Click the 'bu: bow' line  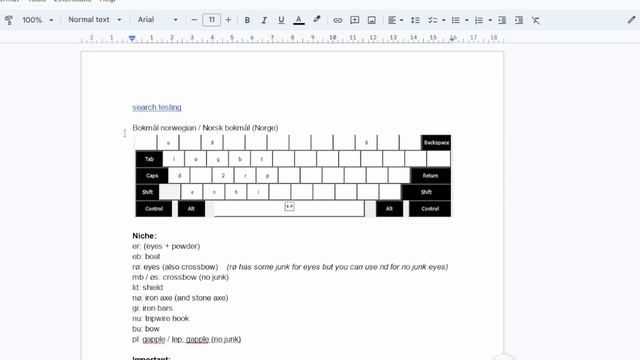[146, 329]
